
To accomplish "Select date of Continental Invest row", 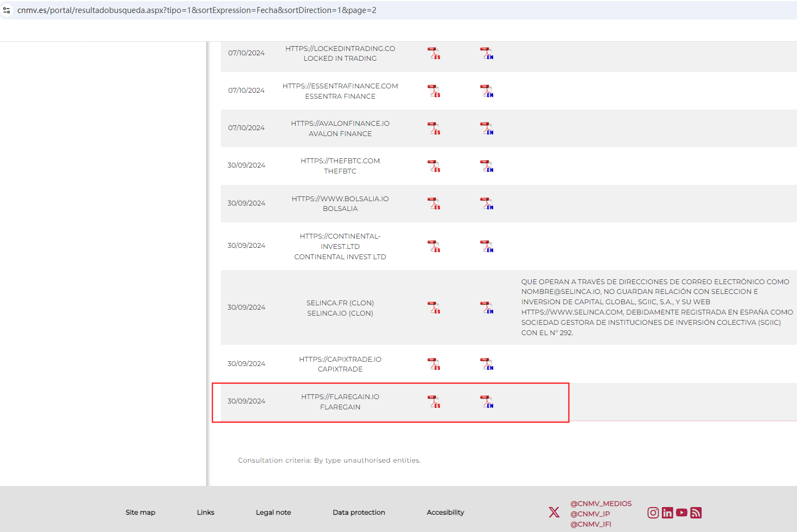I will click(x=246, y=246).
